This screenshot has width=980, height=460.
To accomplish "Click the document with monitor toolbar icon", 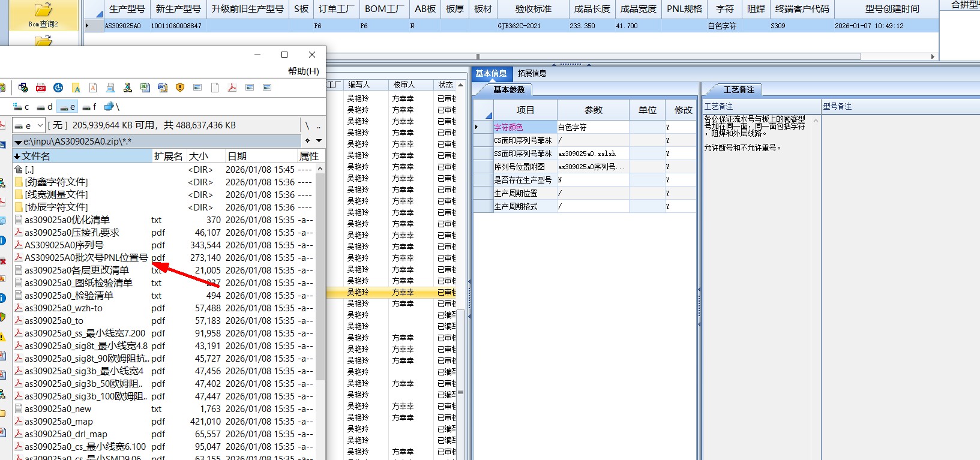I will [x=110, y=88].
